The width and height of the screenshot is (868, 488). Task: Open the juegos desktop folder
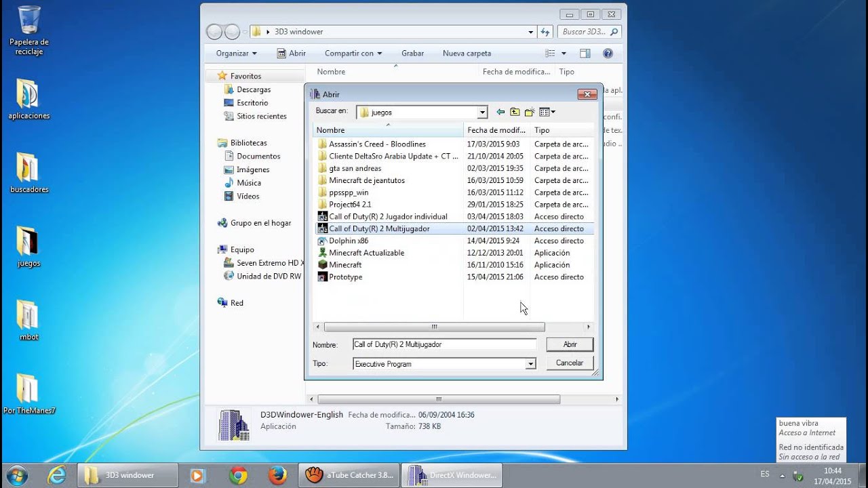point(28,247)
